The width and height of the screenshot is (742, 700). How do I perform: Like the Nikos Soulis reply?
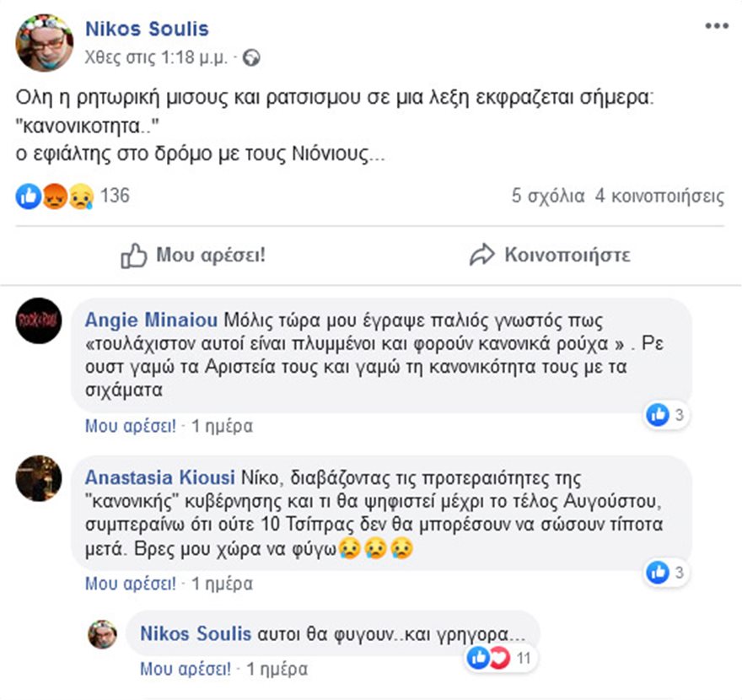pyautogui.click(x=185, y=670)
